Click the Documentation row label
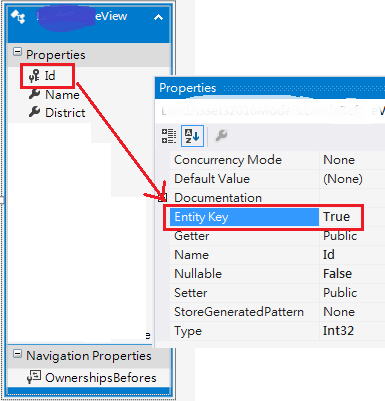Image resolution: width=385 pixels, height=401 pixels. point(218,198)
